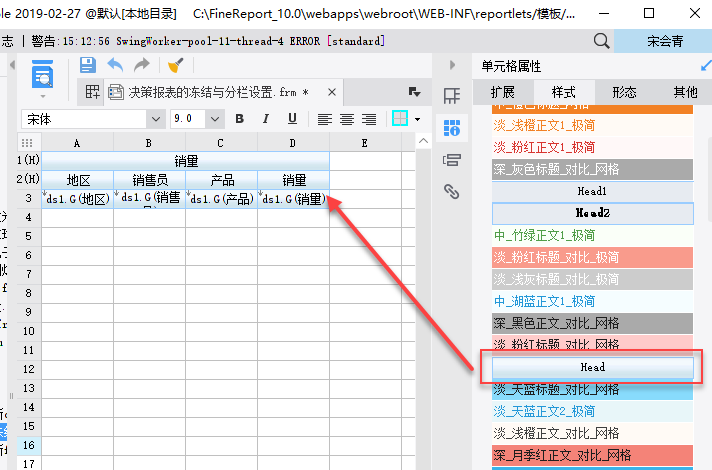Apply the 淡_浅橙正文_对比_网格 style

592,434
